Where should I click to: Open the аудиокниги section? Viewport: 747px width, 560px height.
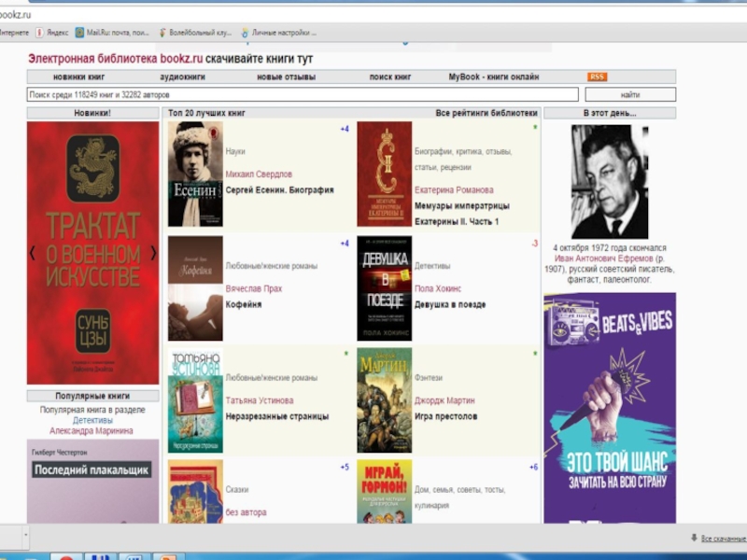(183, 77)
